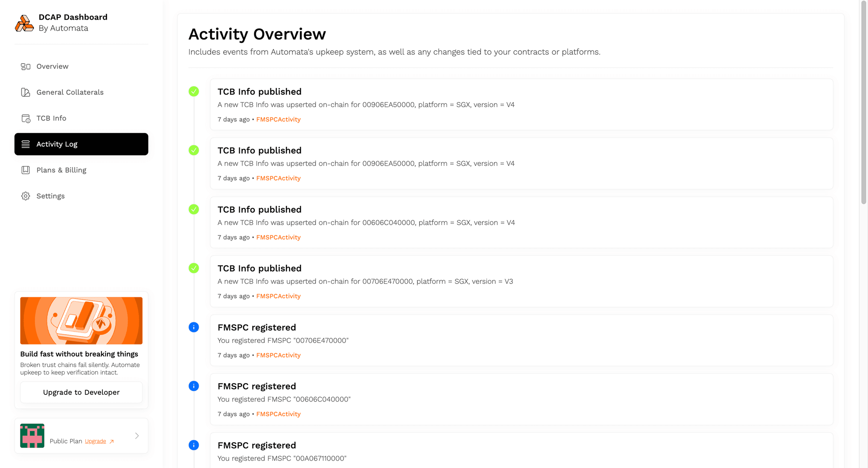868x468 pixels.
Task: Click the pixel avatar in account card
Action: (32, 436)
